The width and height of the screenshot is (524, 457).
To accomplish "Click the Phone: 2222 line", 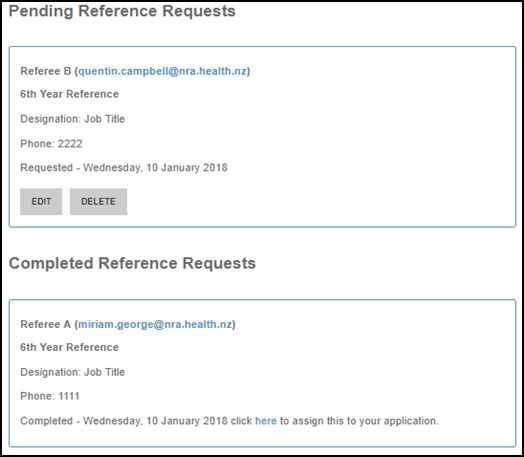I will 51,144.
